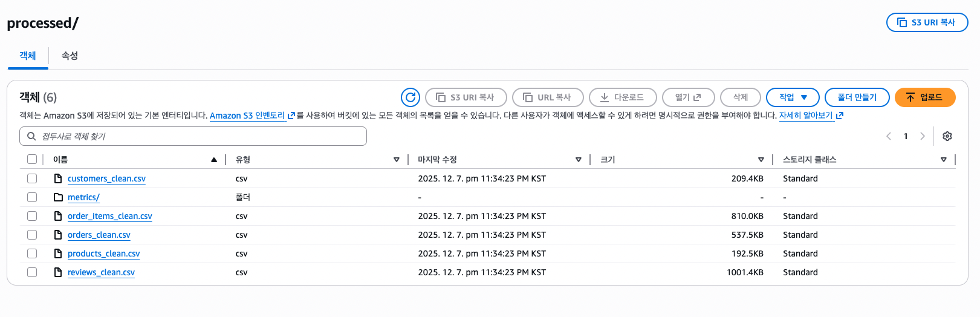Click external link icon after Amazon S3 인벤토리

pos(291,116)
